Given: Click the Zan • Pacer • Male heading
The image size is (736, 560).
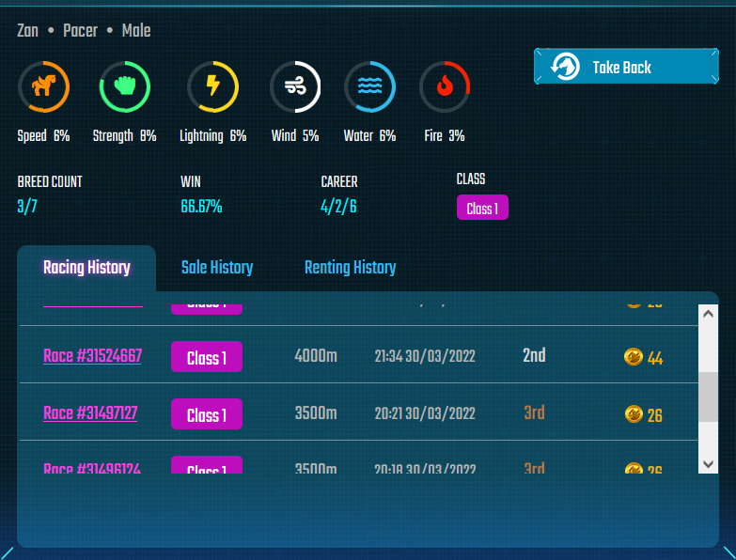Looking at the screenshot, I should pyautogui.click(x=84, y=30).
